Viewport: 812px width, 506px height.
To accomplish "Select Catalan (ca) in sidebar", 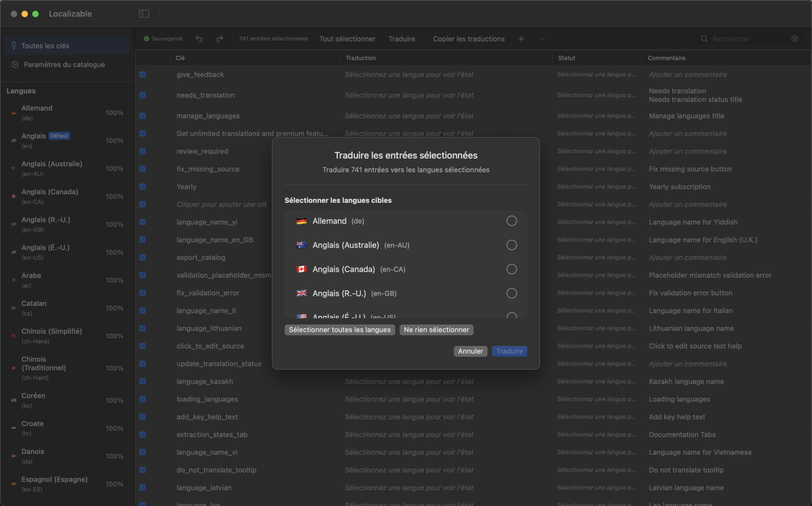I will tap(67, 308).
